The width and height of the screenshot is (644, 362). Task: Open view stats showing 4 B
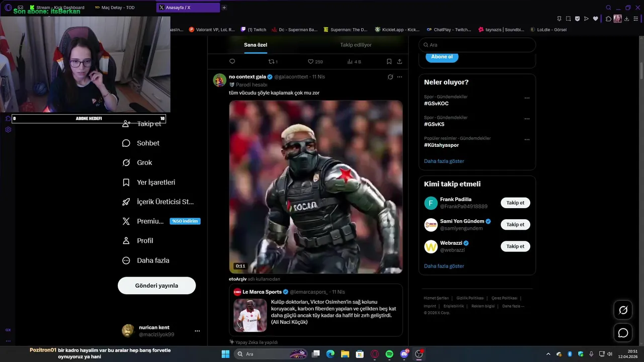(x=354, y=61)
